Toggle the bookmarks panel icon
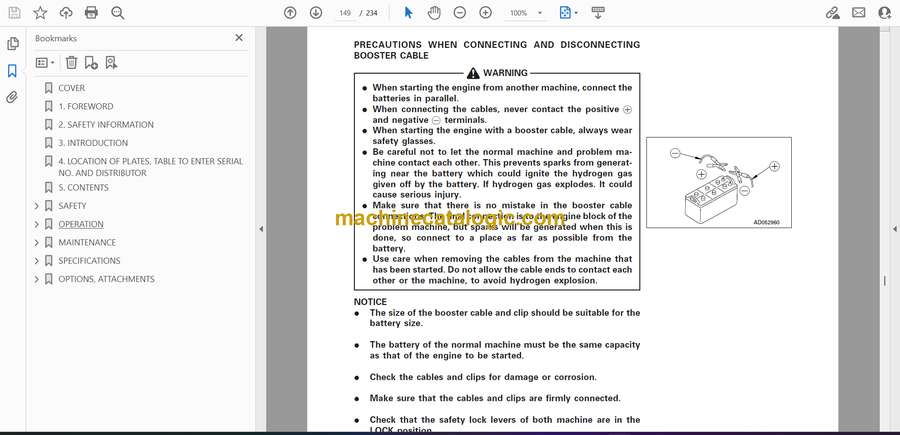 click(12, 71)
